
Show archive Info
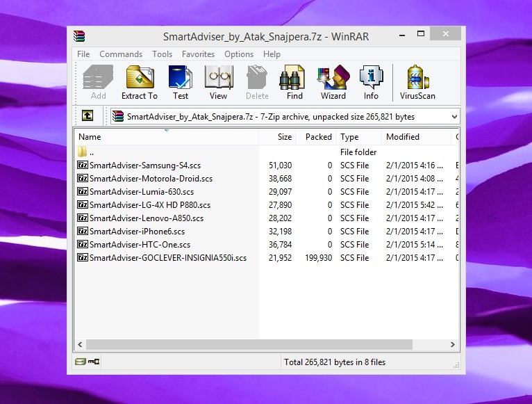[x=371, y=82]
